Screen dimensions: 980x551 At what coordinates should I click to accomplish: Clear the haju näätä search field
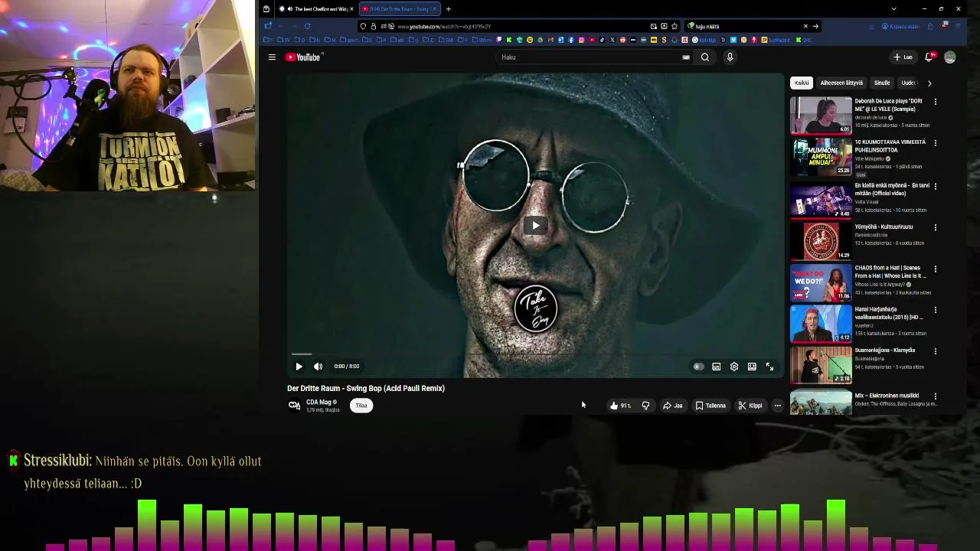pyautogui.click(x=805, y=26)
